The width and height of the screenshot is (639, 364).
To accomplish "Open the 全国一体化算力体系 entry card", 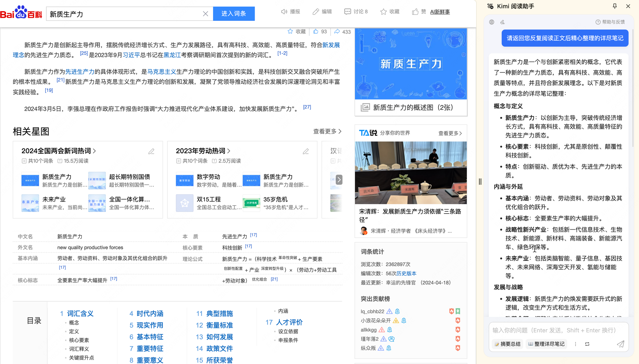I will coord(121,203).
